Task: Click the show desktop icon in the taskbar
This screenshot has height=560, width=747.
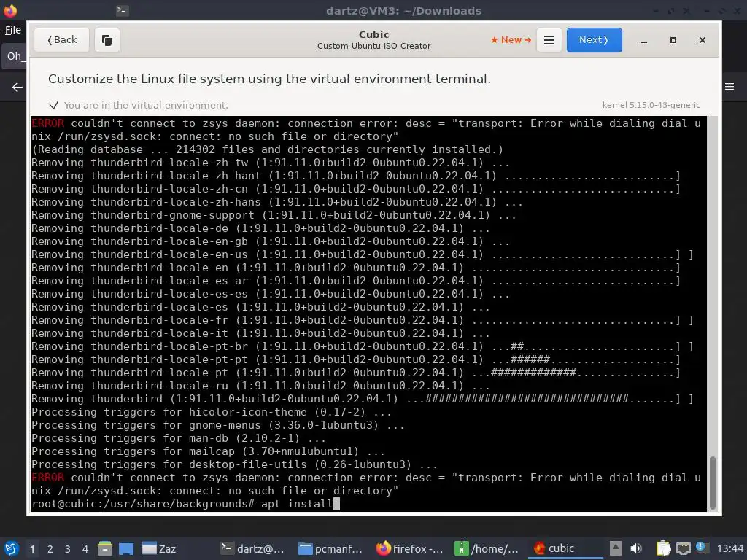Action: click(126, 548)
